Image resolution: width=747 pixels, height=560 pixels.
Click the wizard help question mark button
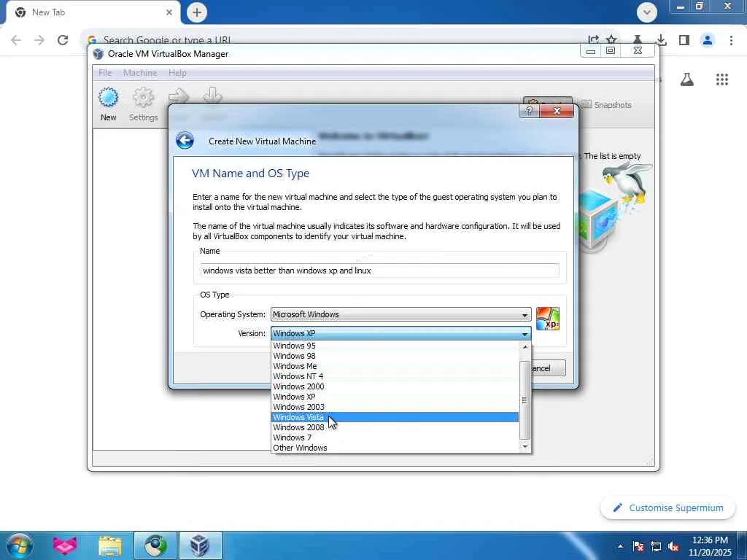530,111
